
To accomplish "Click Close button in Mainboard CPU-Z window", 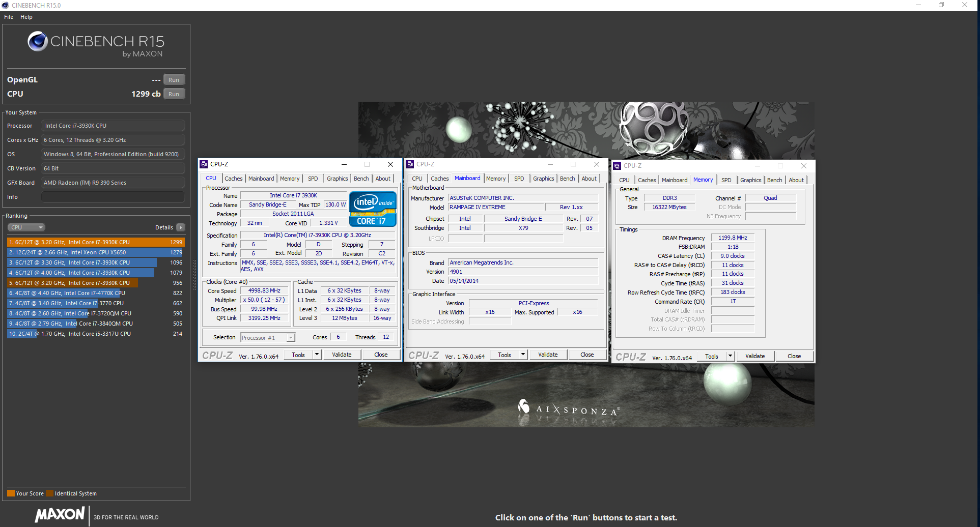I will coord(587,355).
